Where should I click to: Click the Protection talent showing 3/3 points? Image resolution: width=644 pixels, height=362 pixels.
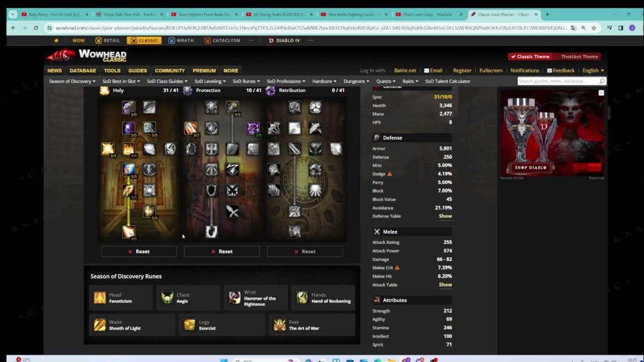click(x=191, y=128)
